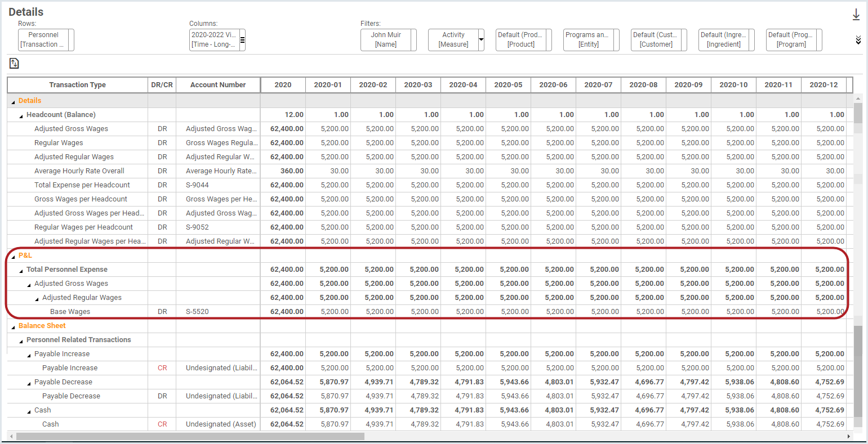Collapse the P&L section

(14, 256)
